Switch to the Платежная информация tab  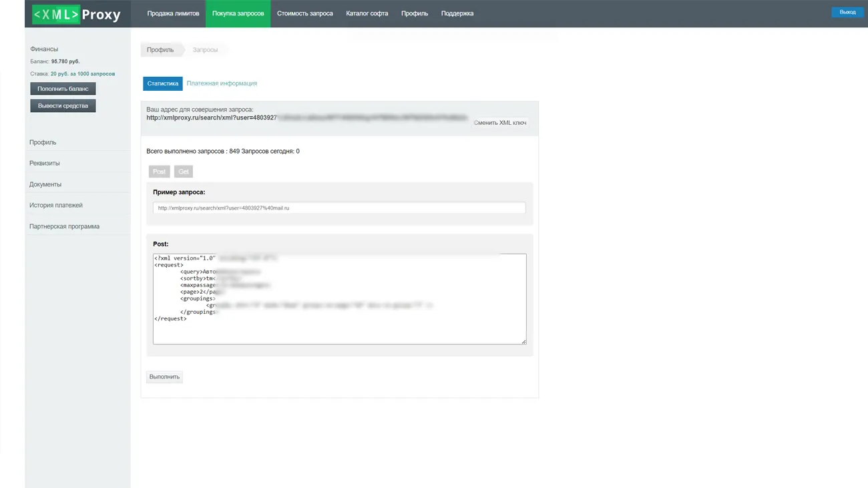(x=222, y=83)
